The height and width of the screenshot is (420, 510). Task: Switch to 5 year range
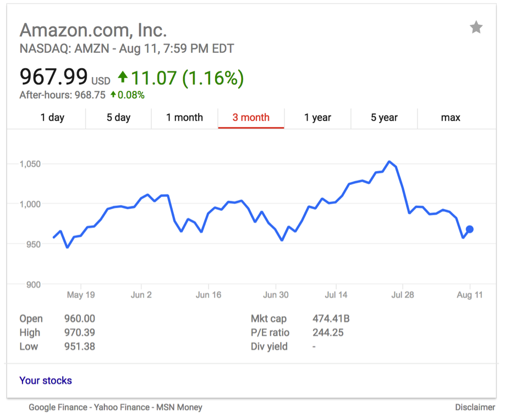384,117
